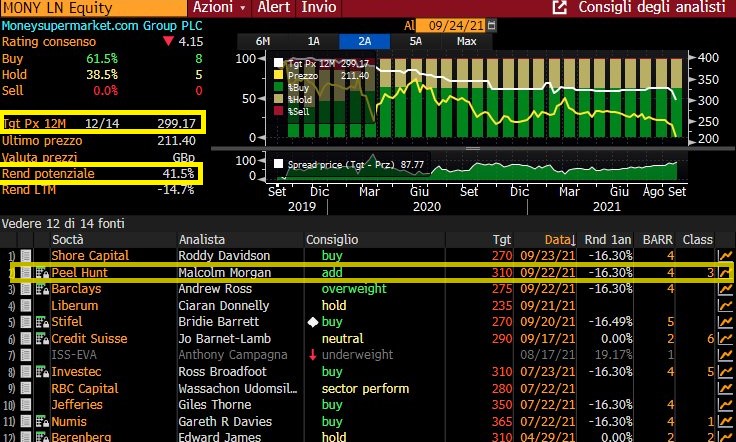Switch chart range to 1A
Image resolution: width=736 pixels, height=442 pixels.
(314, 41)
